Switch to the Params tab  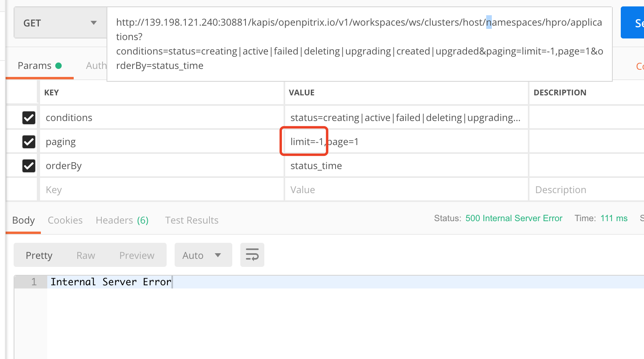40,66
